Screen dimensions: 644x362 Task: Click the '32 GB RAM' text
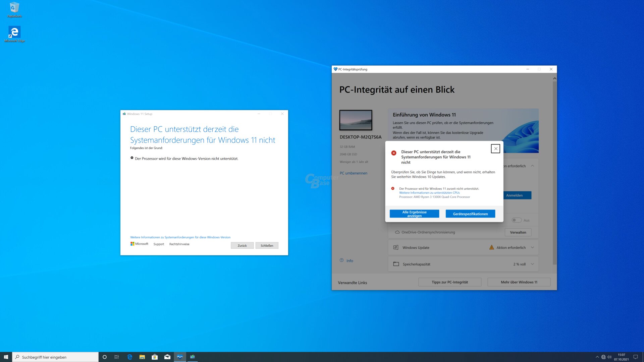tap(347, 147)
